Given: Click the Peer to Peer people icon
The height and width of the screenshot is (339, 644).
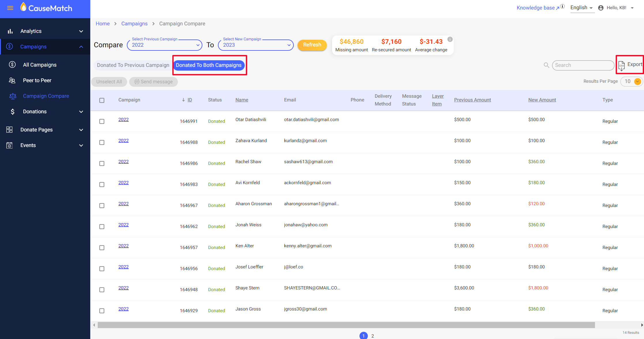Looking at the screenshot, I should click(12, 80).
